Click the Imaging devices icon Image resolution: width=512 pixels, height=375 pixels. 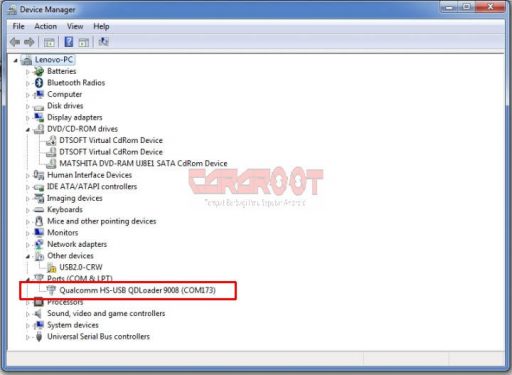click(39, 198)
